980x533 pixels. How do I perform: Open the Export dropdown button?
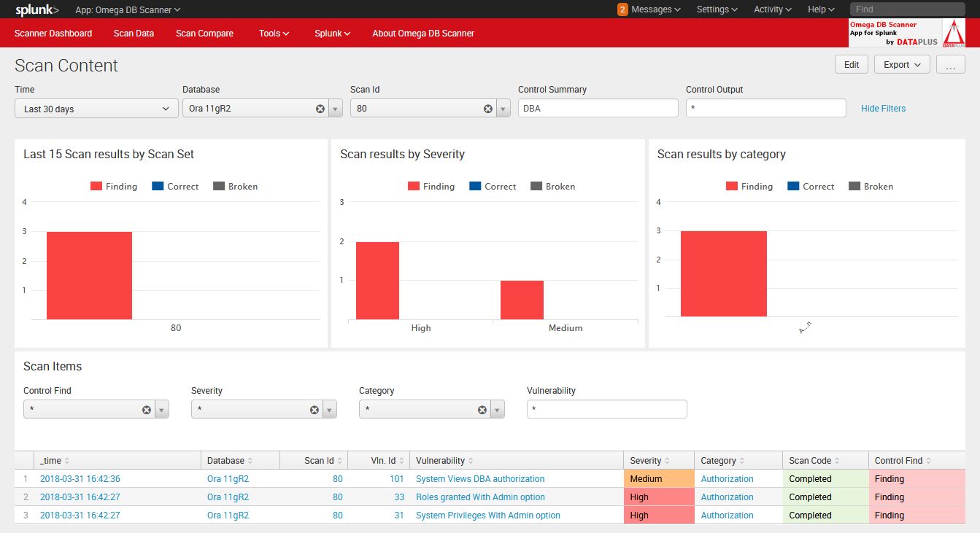[902, 65]
